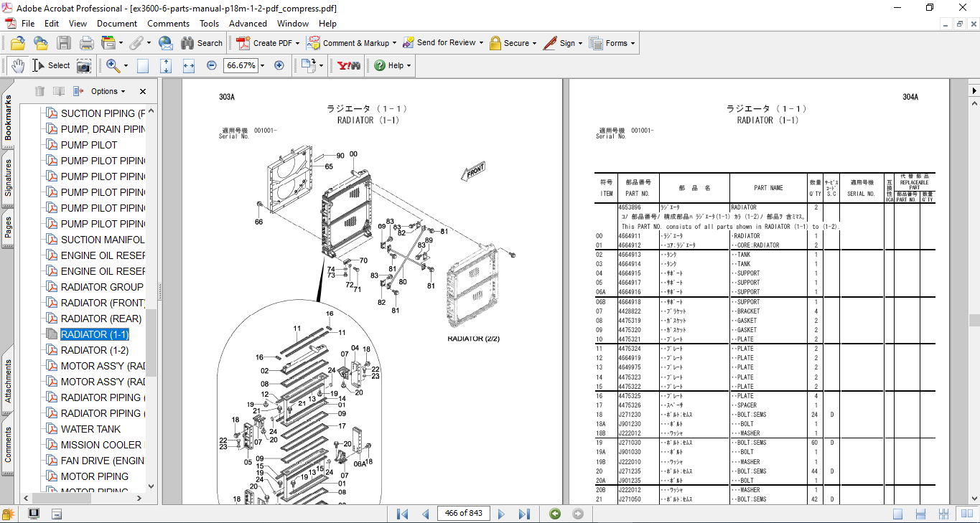The height and width of the screenshot is (523, 980).
Task: Expand the bookmarks Options dropdown
Action: pos(108,91)
